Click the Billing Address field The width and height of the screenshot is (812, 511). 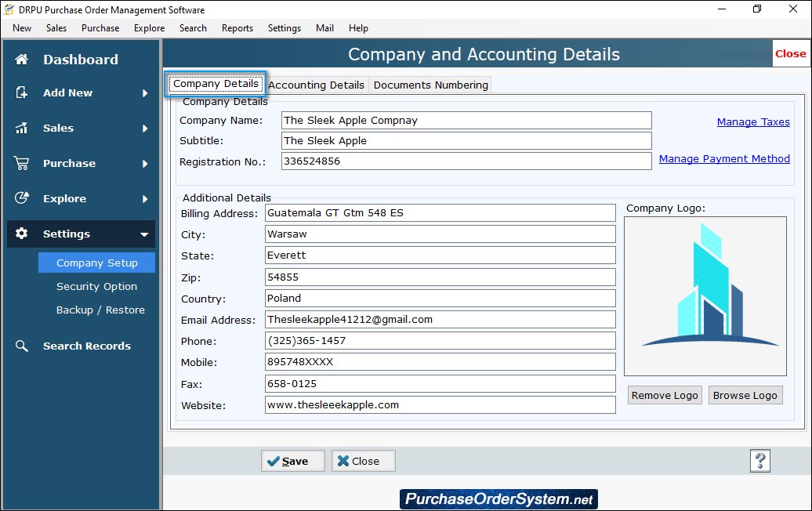440,213
